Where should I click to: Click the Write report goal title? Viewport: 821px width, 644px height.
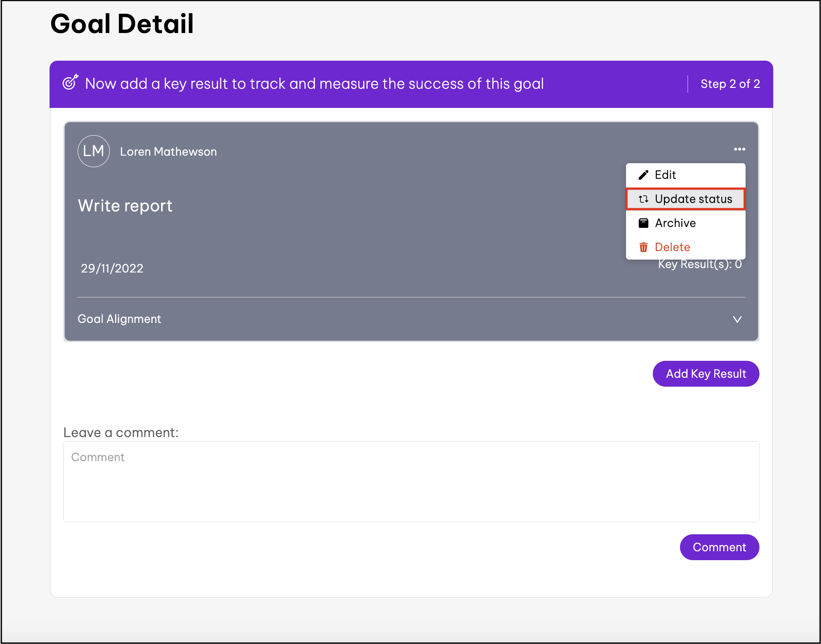pos(125,206)
